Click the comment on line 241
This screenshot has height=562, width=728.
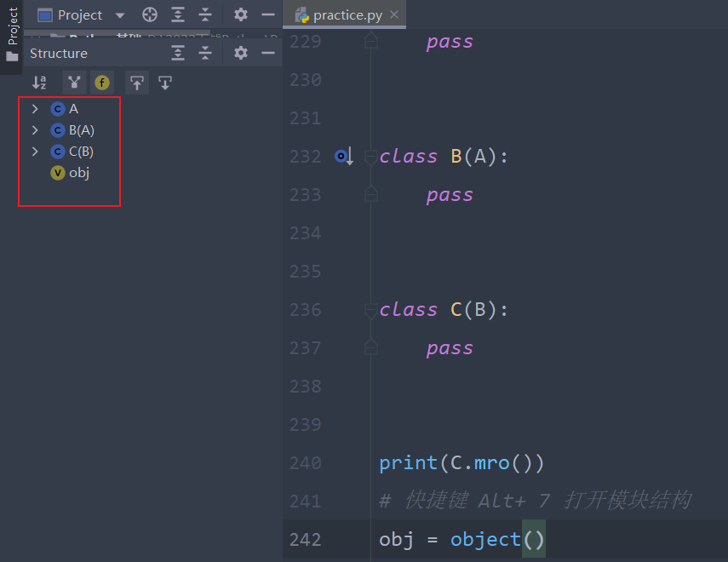coord(536,501)
